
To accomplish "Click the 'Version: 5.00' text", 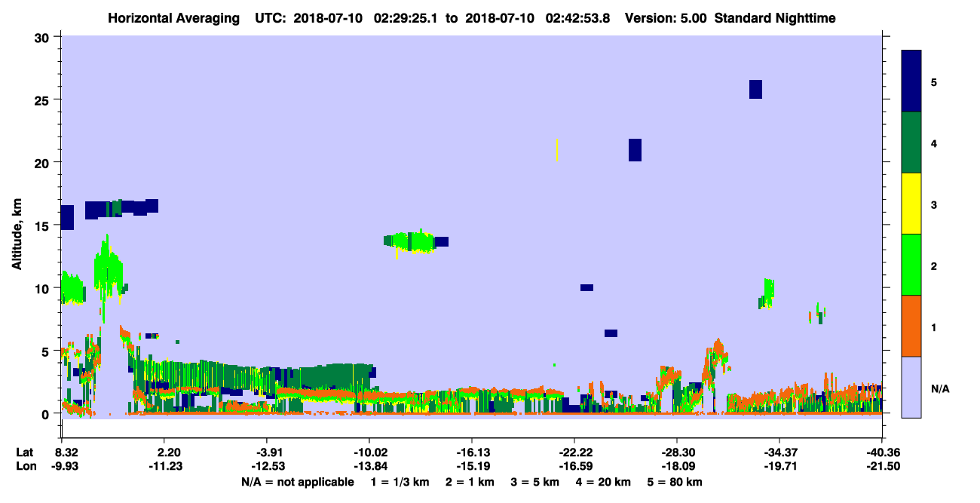I will (665, 17).
